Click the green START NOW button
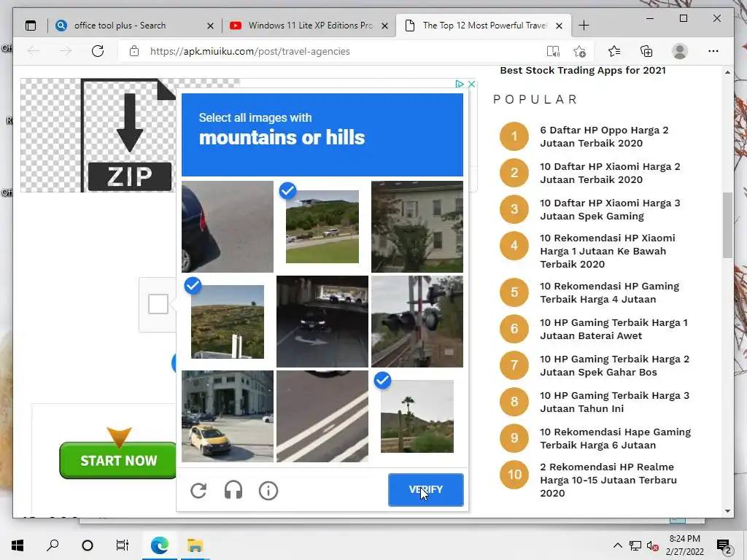This screenshot has height=560, width=747. point(118,461)
